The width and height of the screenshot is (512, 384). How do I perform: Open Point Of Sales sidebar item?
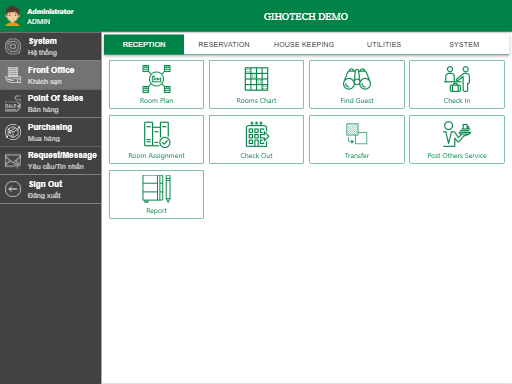pyautogui.click(x=50, y=104)
